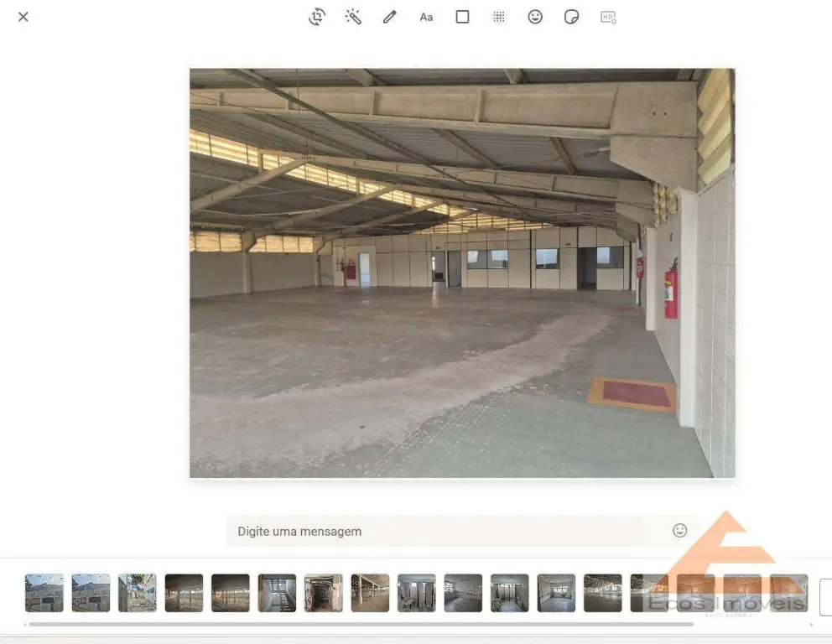Select the third thumbnail with trees
Viewport: 832px width, 644px height.
138,593
